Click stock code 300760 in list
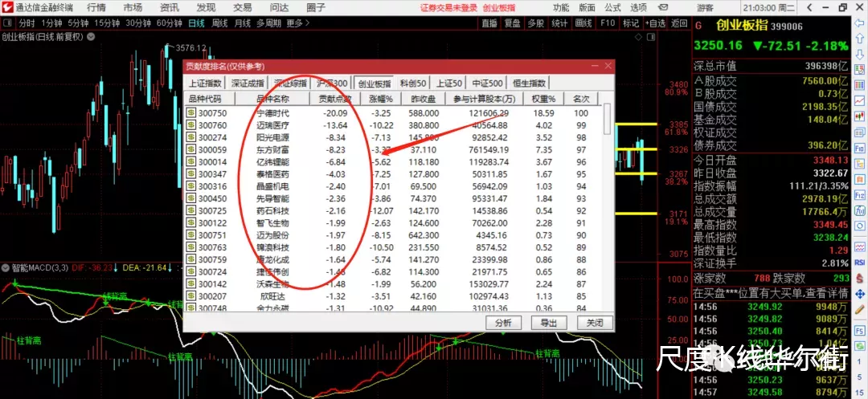 click(x=213, y=125)
